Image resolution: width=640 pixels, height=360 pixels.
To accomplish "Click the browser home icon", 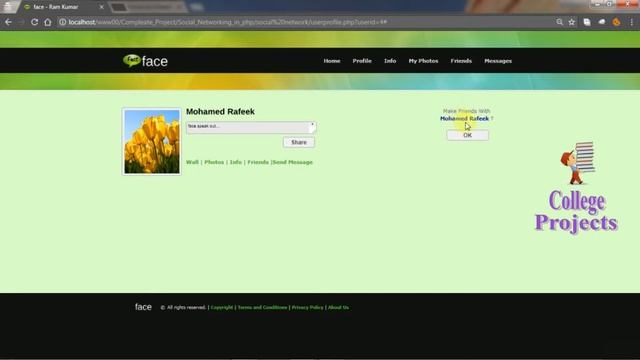I will [x=48, y=22].
